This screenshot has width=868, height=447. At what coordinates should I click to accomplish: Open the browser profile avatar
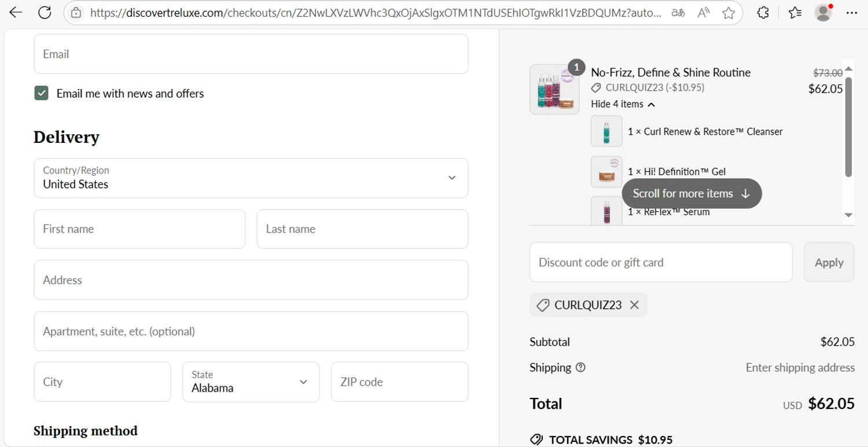(822, 13)
